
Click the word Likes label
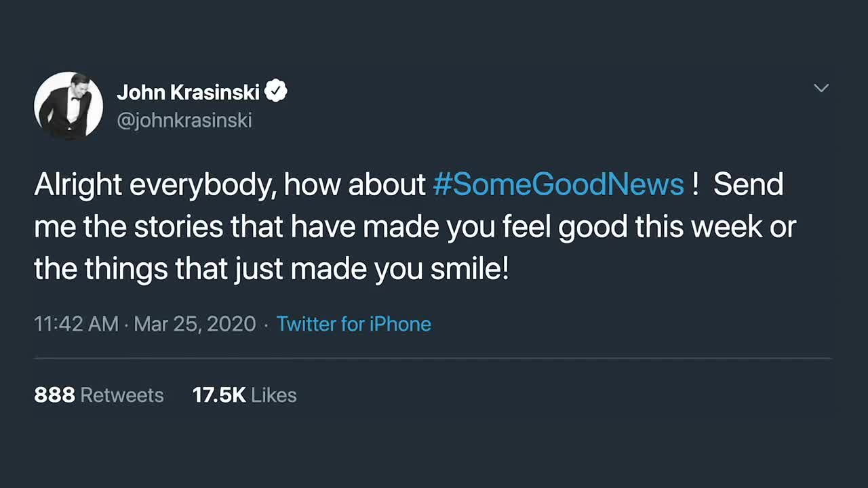(274, 395)
